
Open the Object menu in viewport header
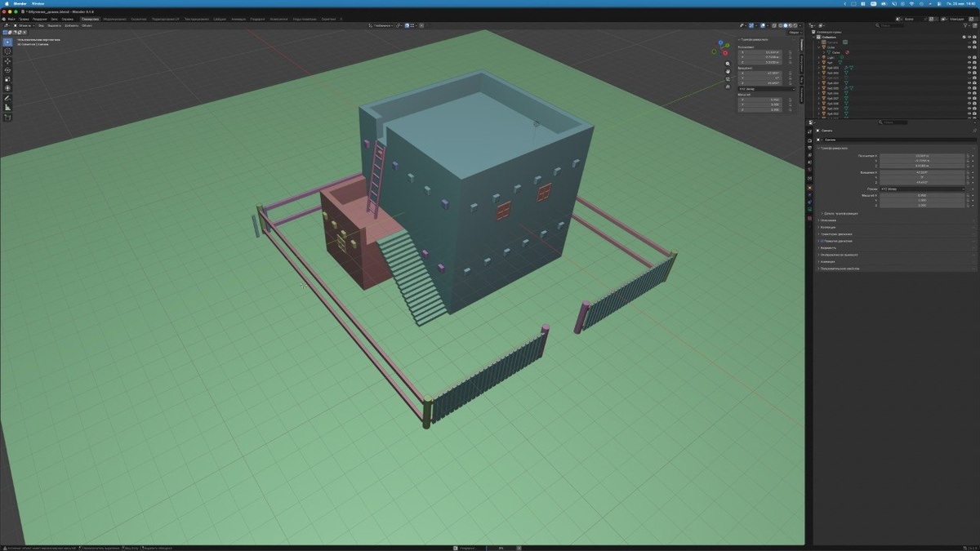point(87,25)
